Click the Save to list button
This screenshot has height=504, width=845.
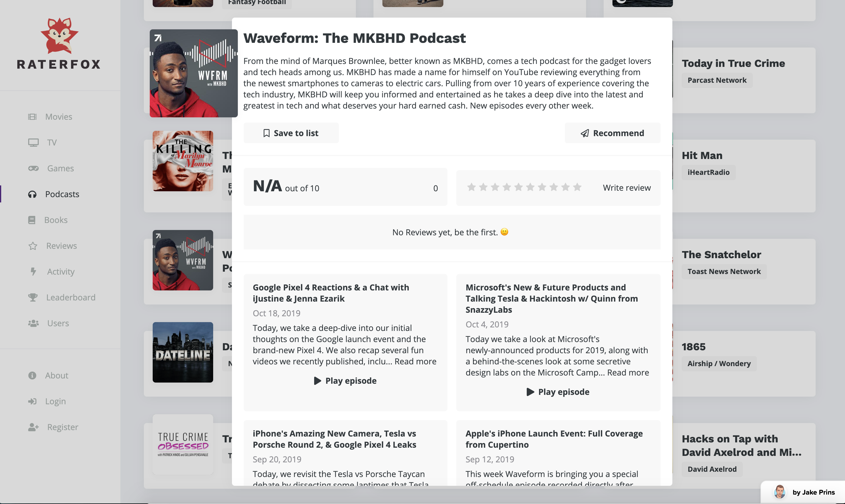[291, 133]
